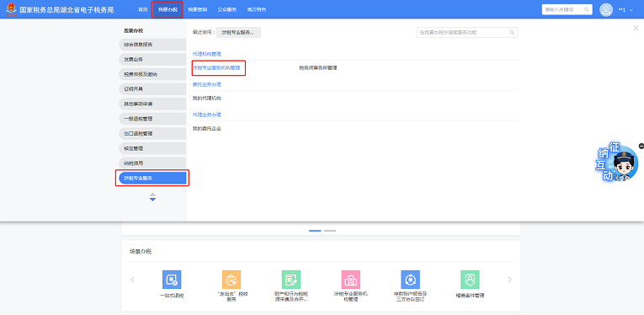Select 核定管理 in the sidebar
The image size is (644, 315).
[x=152, y=148]
